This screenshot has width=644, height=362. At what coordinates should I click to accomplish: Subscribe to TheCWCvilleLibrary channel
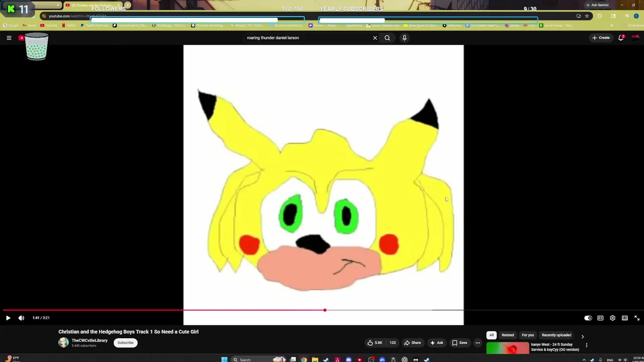tap(125, 343)
